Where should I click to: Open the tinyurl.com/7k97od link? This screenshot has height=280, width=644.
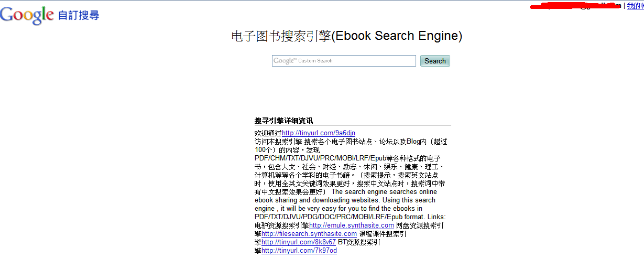point(299,251)
